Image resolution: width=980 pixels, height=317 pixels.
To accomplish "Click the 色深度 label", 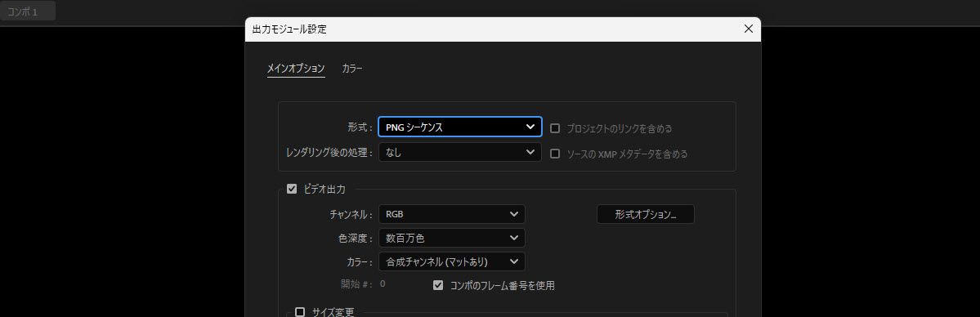I will pos(355,238).
